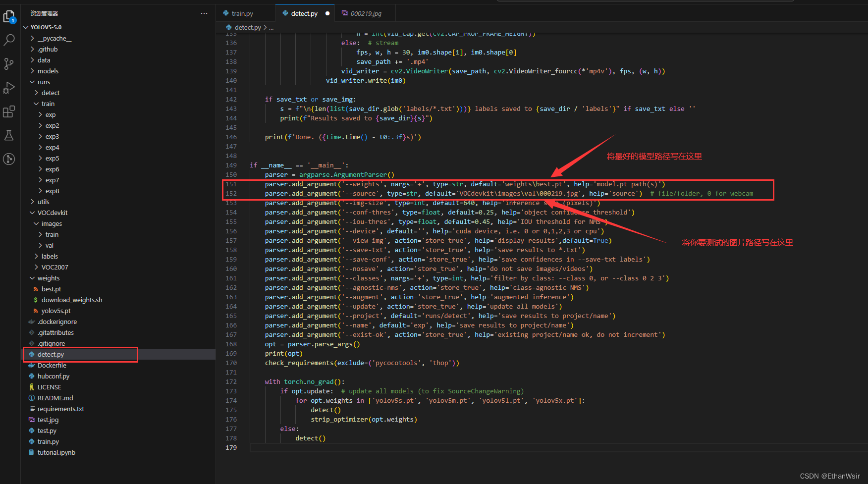
Task: Click 'strip_optimizer(opt.weights)' on line 176
Action: (364, 419)
